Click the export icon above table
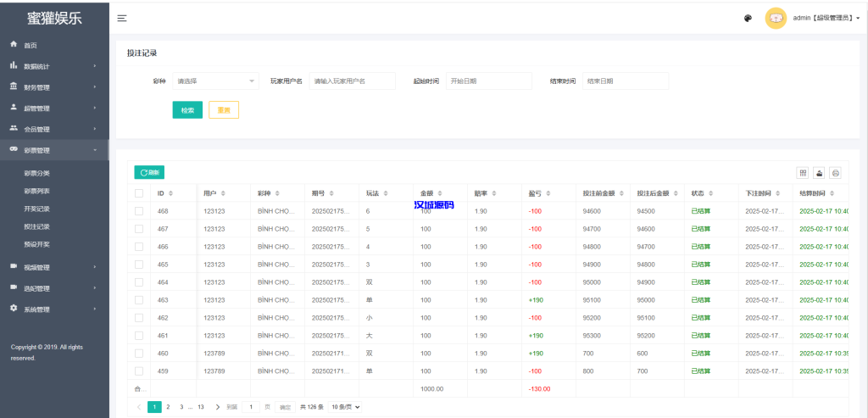Viewport: 868px width, 418px height. tap(819, 173)
